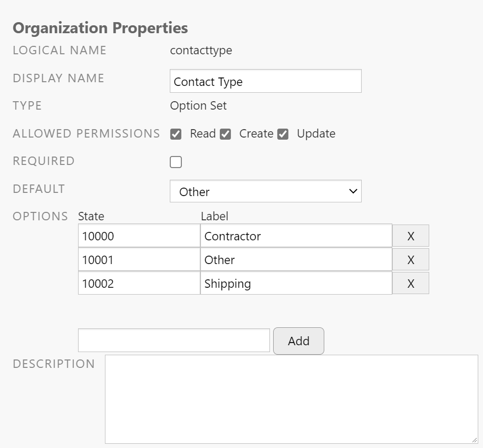Click inside the Description text area
This screenshot has height=448, width=483.
tap(292, 400)
